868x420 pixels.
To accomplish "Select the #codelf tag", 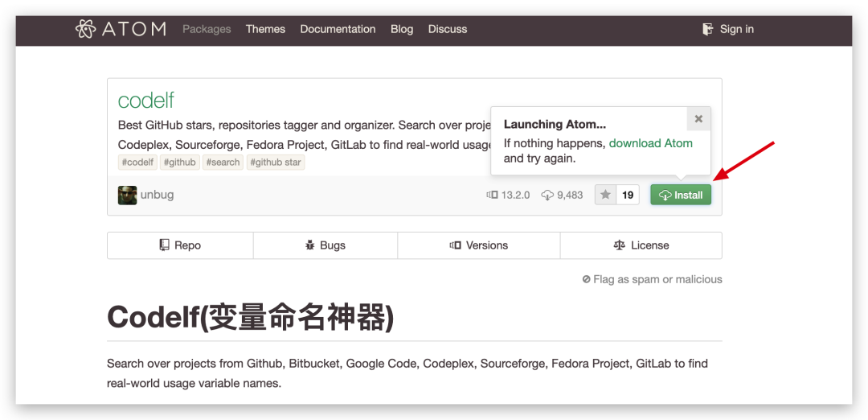I will [138, 163].
